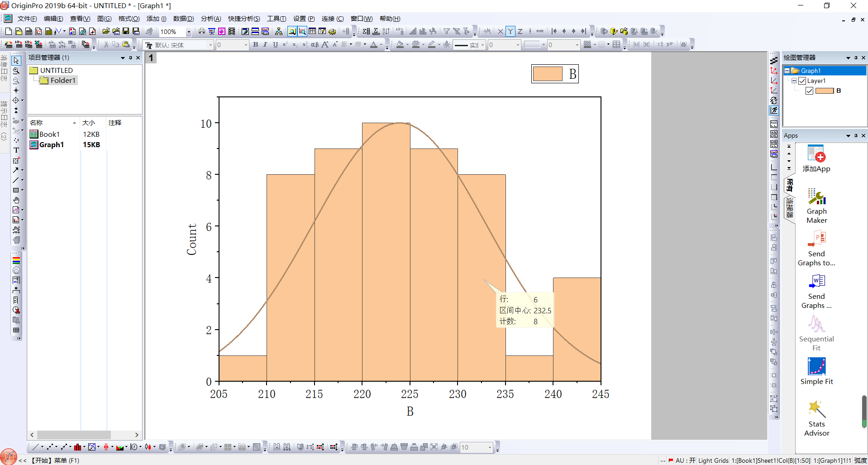
Task: Open the 帮助(H) menu
Action: click(390, 19)
